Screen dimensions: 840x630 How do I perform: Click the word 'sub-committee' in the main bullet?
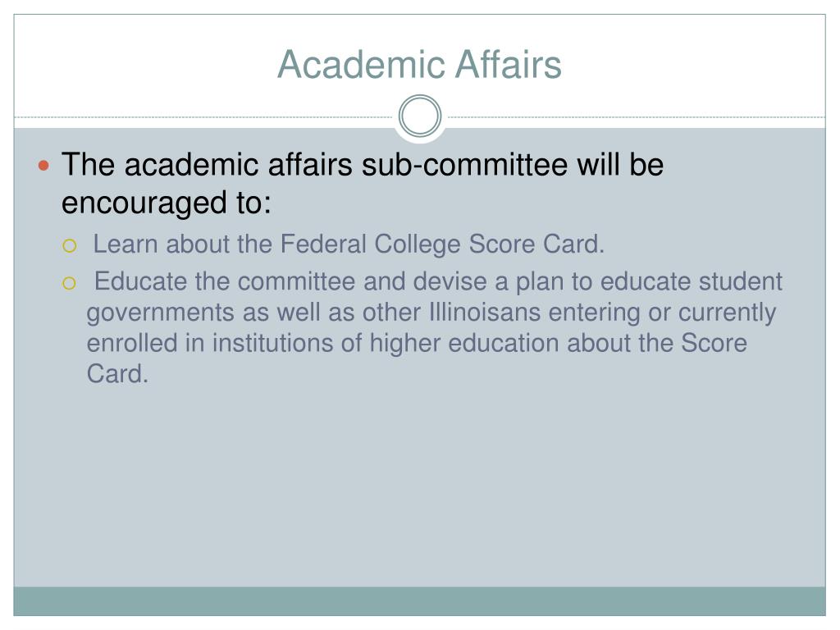[x=464, y=164]
